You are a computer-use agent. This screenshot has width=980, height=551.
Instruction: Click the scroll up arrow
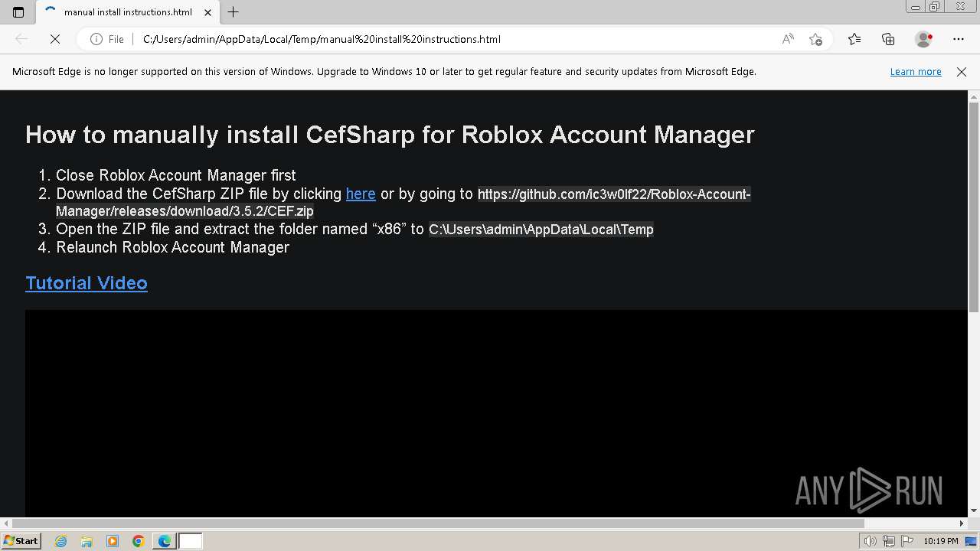pos(974,96)
